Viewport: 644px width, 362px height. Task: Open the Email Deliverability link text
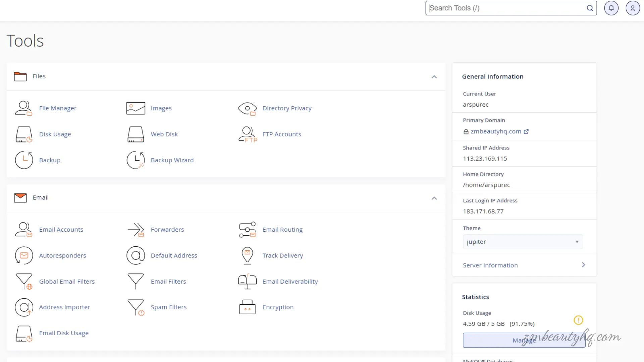point(290,282)
